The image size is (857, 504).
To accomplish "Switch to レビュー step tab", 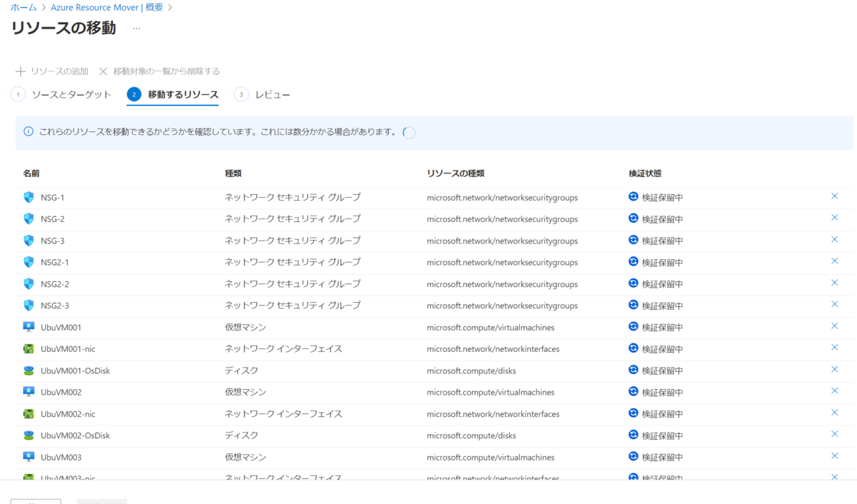I will pyautogui.click(x=262, y=94).
